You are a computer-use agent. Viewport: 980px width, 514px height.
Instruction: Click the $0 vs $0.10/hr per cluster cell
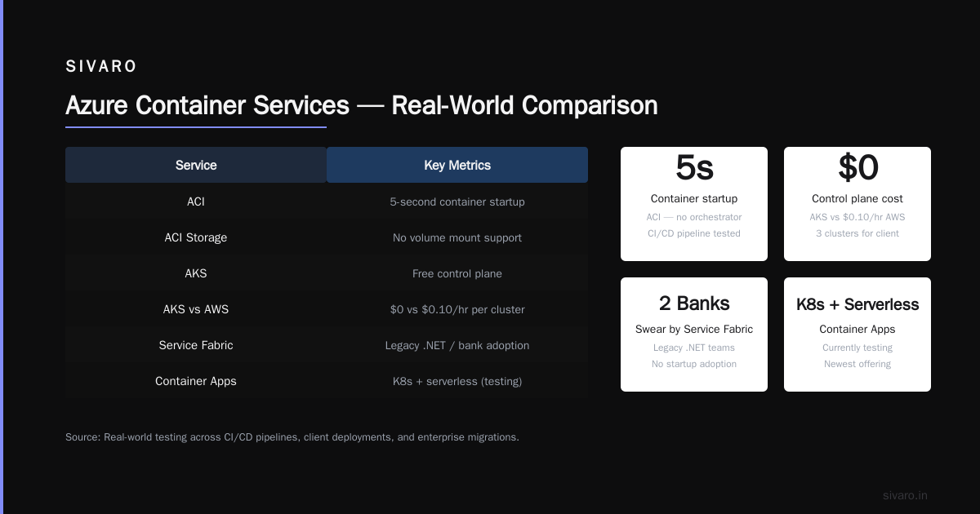click(457, 309)
